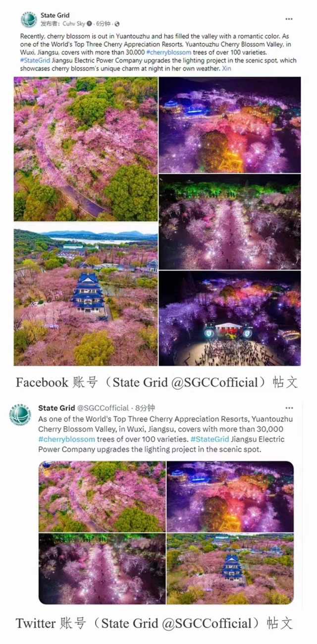
Task: Open the night stage crowd photo
Action: click(x=230, y=318)
